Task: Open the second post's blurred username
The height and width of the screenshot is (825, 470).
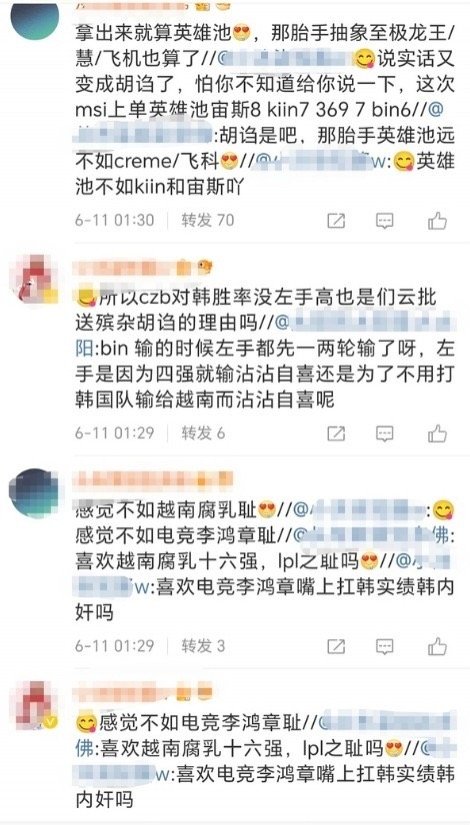Action: pyautogui.click(x=135, y=268)
